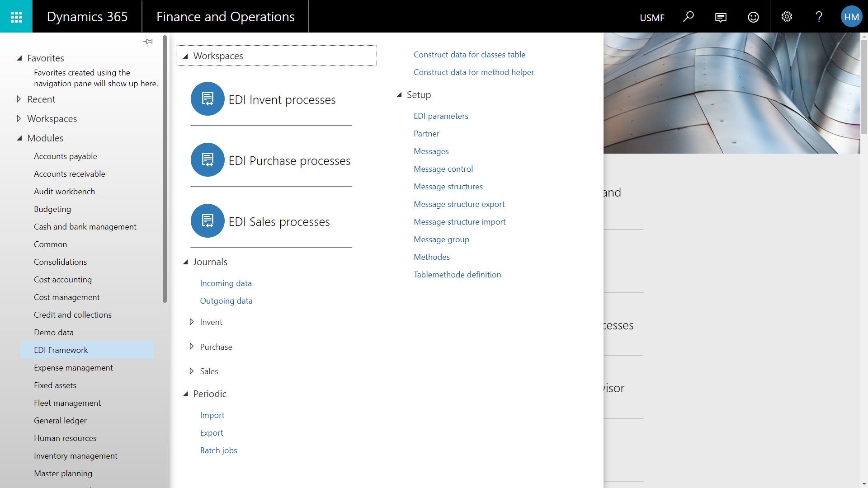Image resolution: width=868 pixels, height=488 pixels.
Task: Open Cost accounting module
Action: tap(63, 280)
